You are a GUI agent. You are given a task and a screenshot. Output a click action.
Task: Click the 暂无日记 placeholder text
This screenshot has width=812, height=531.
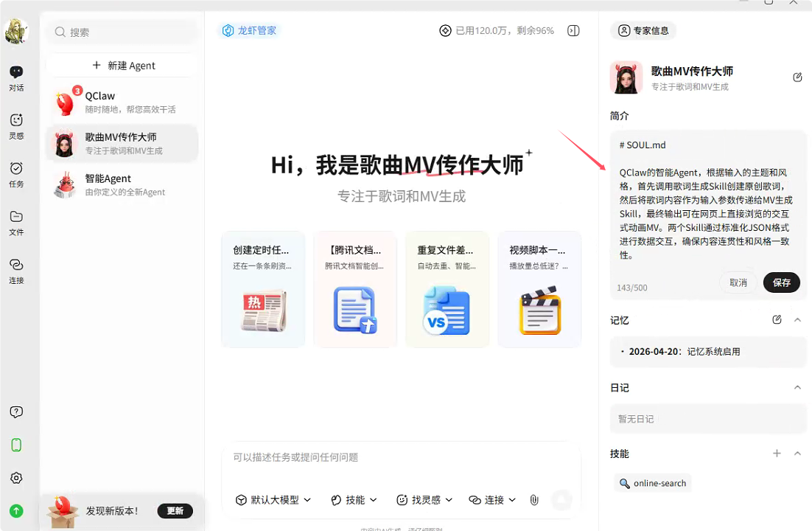(636, 419)
